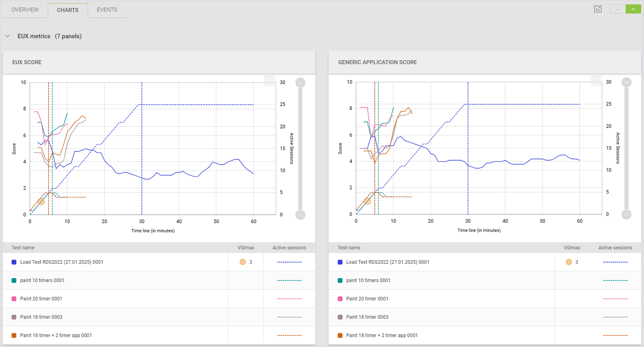Click teal square beside paint 10 timers 0001 in Generic table
644x347 pixels.
(x=340, y=280)
